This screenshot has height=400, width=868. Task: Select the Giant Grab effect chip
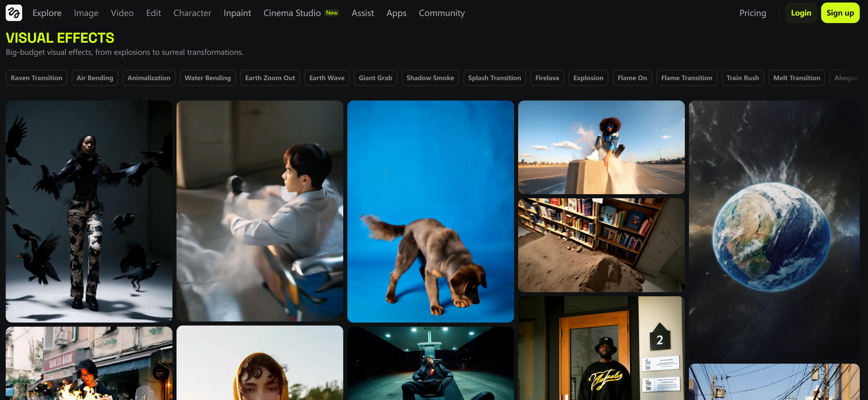click(x=375, y=78)
